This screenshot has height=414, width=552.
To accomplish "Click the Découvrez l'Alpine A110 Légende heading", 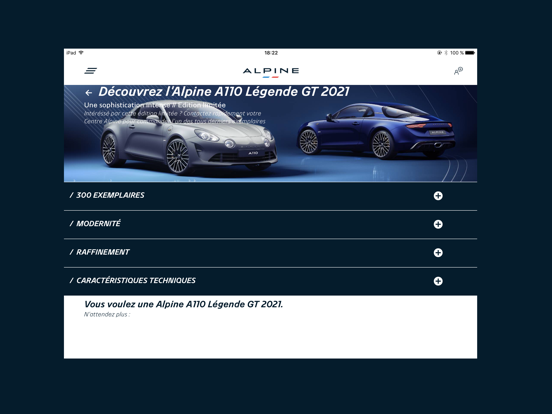I will click(224, 92).
